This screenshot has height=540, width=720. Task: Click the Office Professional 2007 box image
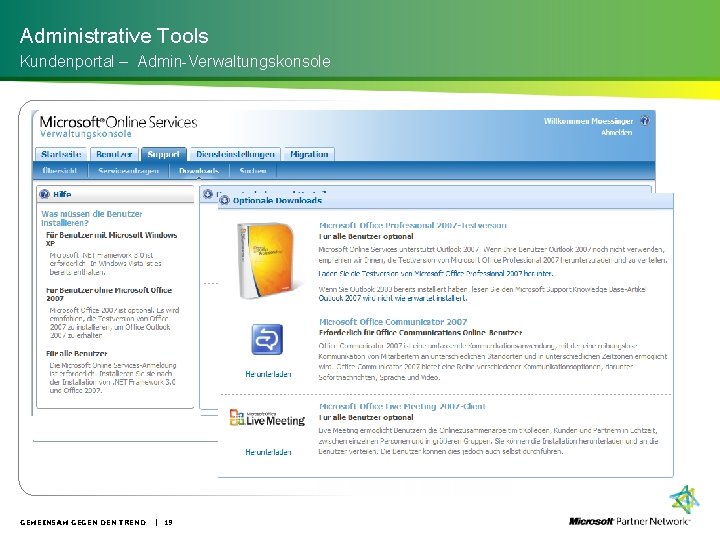268,260
